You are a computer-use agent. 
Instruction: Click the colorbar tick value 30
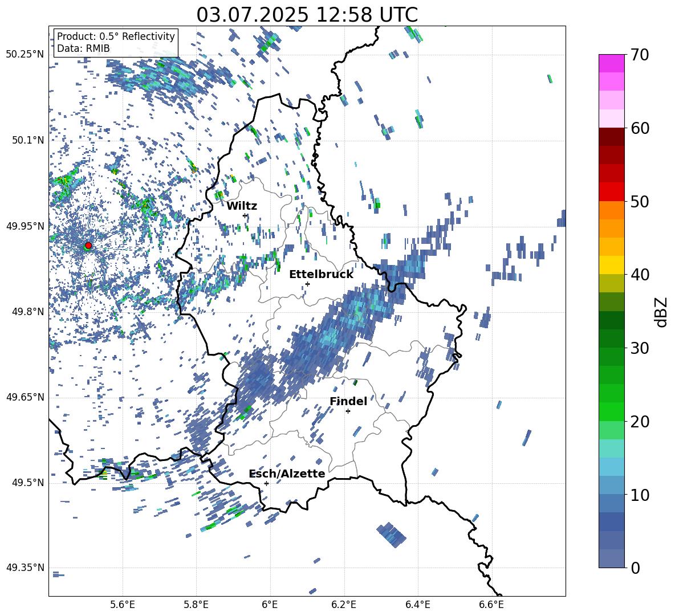pos(640,348)
